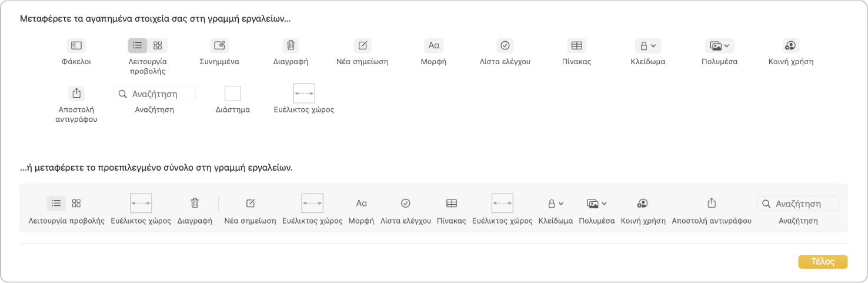Viewport: 868px width, 283px height.
Task: Toggle list view in upper Λειτουργία προβολής
Action: pyautogui.click(x=138, y=45)
